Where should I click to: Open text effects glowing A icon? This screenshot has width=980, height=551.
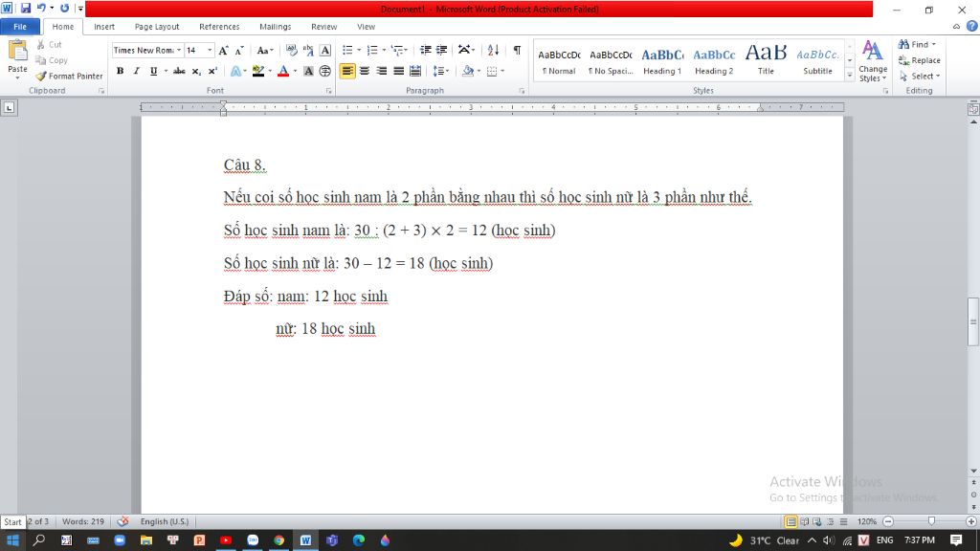(x=235, y=71)
